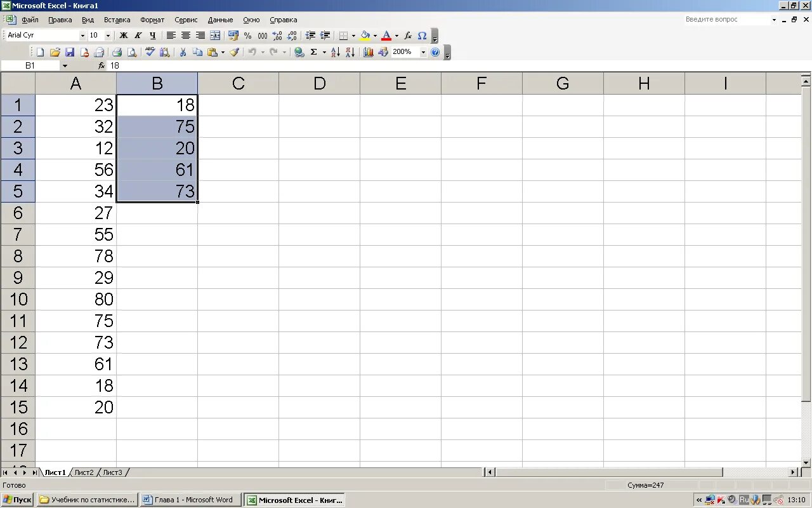The height and width of the screenshot is (508, 812).
Task: Apply yellow fill color bucket
Action: click(x=365, y=36)
